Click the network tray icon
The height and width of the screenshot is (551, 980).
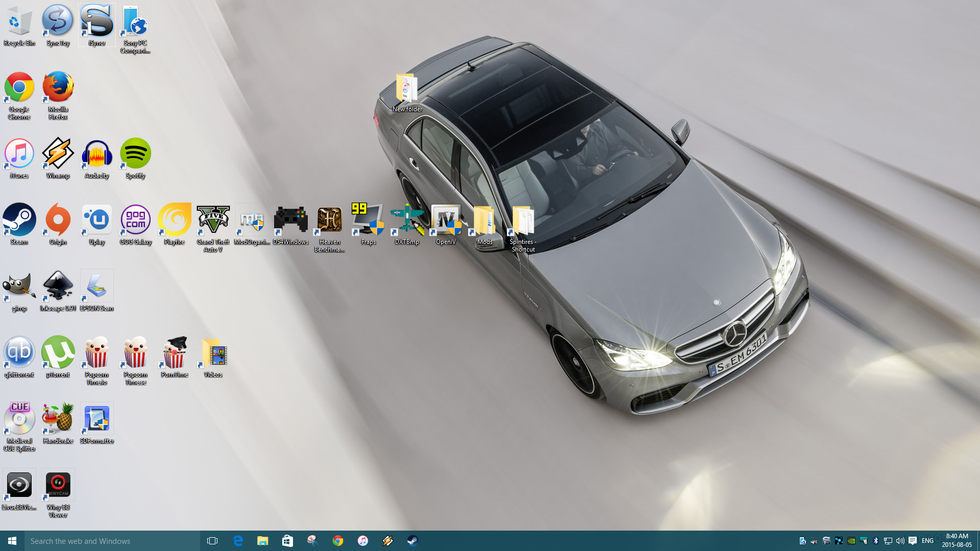pyautogui.click(x=888, y=541)
